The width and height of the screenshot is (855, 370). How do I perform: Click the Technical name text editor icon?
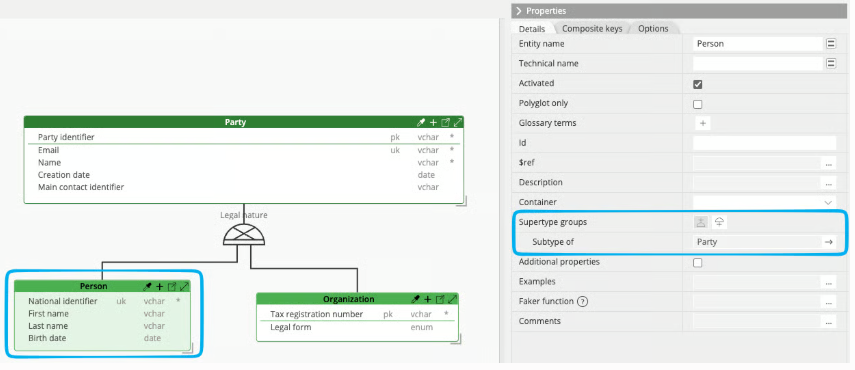(831, 64)
